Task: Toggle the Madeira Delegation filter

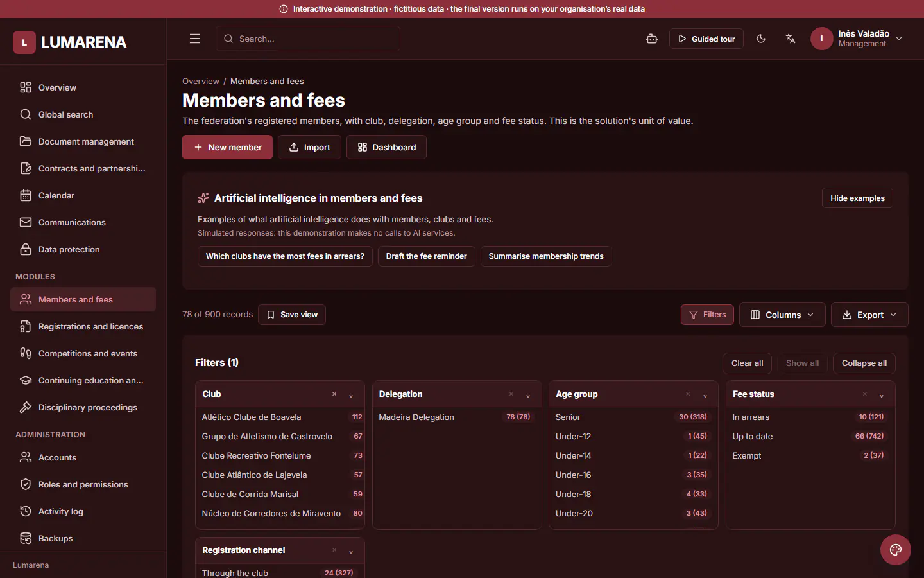Action: point(457,417)
